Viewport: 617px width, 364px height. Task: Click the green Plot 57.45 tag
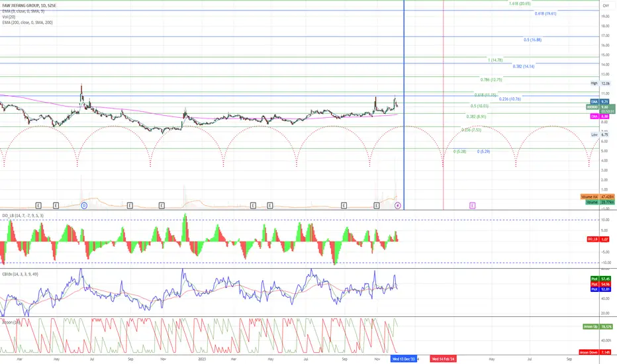pyautogui.click(x=600, y=279)
